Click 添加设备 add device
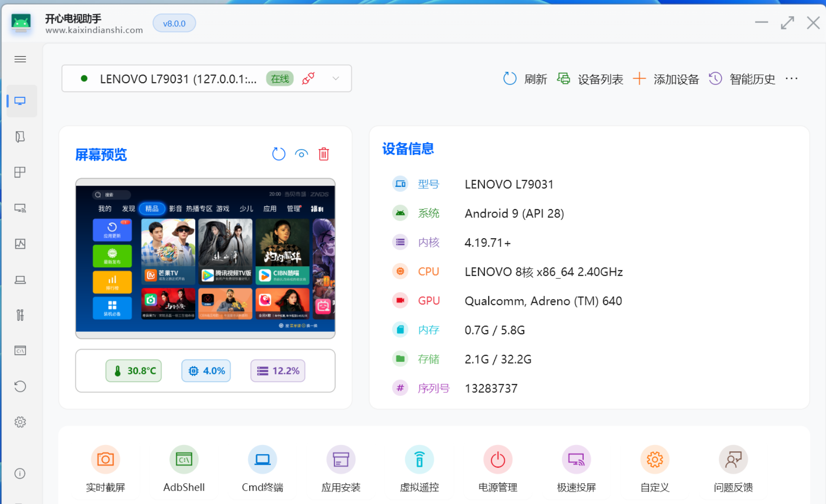The width and height of the screenshot is (826, 504). 666,79
